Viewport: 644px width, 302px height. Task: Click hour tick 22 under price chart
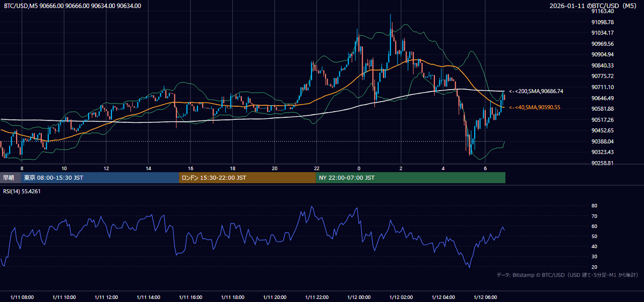[x=316, y=168]
